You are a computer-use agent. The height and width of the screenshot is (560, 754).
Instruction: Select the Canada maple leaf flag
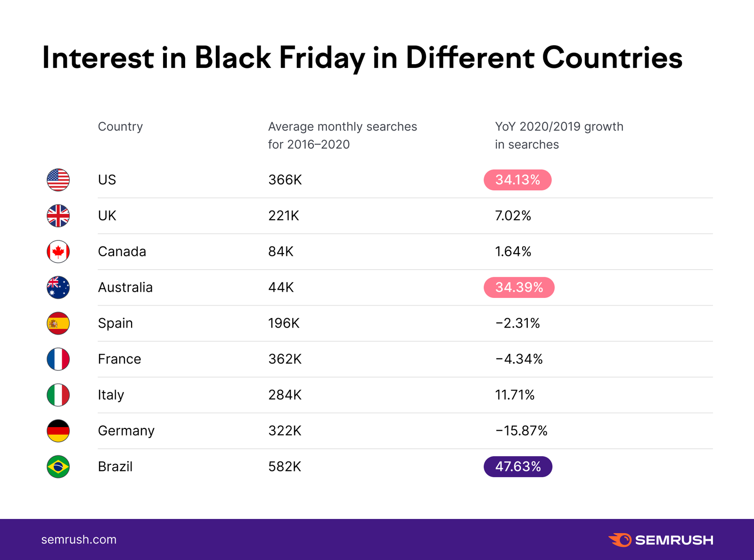click(58, 251)
